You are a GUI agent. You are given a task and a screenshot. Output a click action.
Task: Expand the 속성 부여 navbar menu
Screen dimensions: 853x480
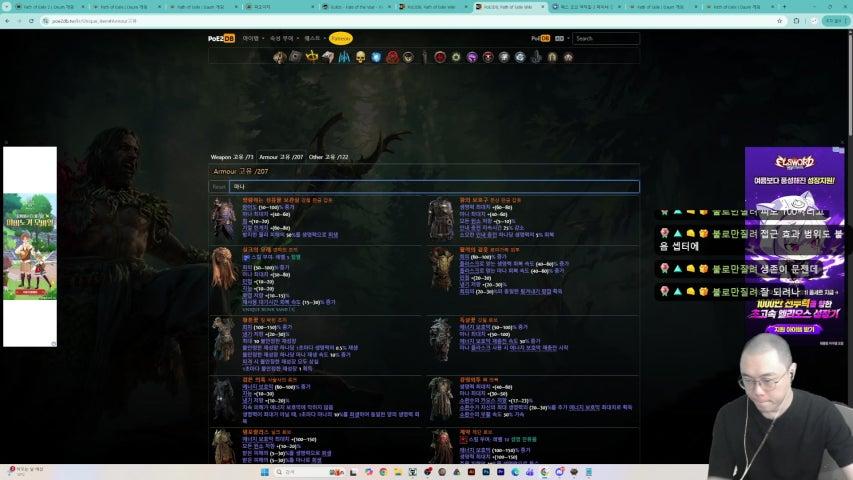(284, 39)
